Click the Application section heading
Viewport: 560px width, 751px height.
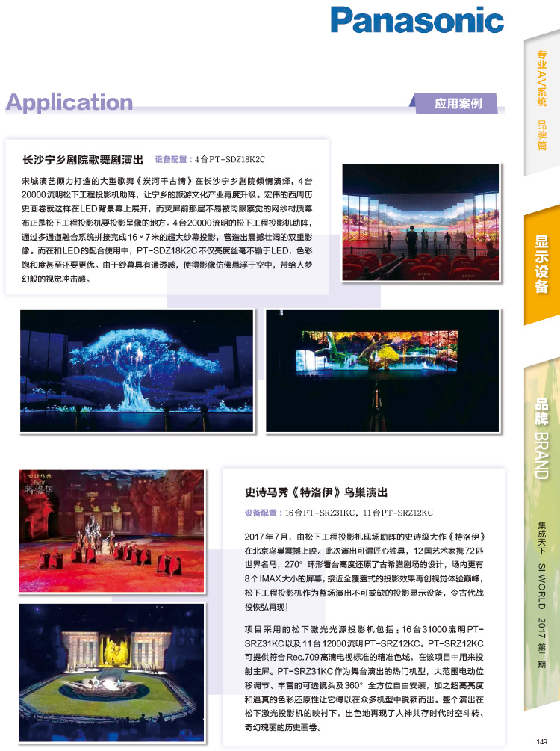coord(69,102)
